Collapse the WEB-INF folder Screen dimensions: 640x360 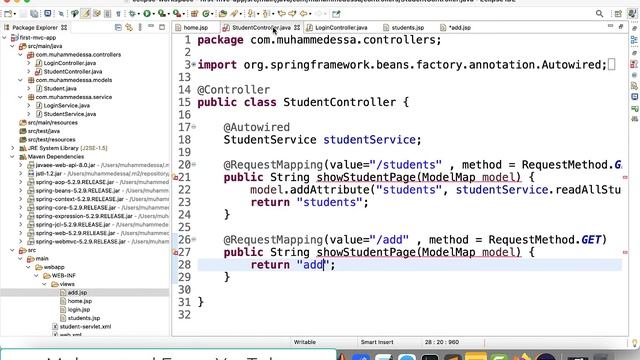pos(36,276)
